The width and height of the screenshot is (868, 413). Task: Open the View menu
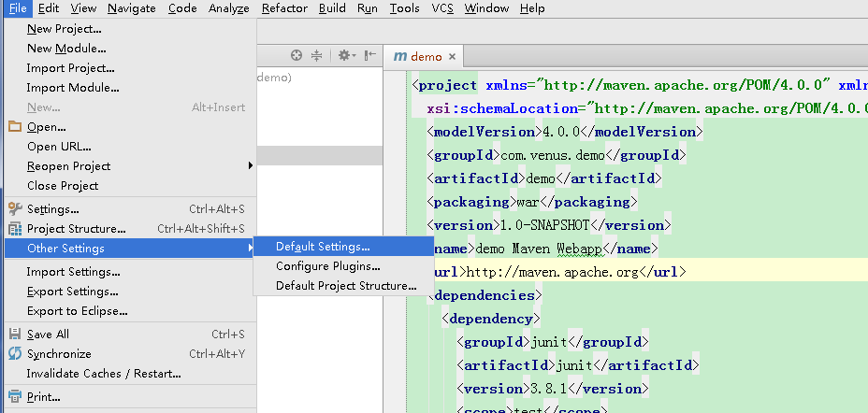(x=83, y=8)
